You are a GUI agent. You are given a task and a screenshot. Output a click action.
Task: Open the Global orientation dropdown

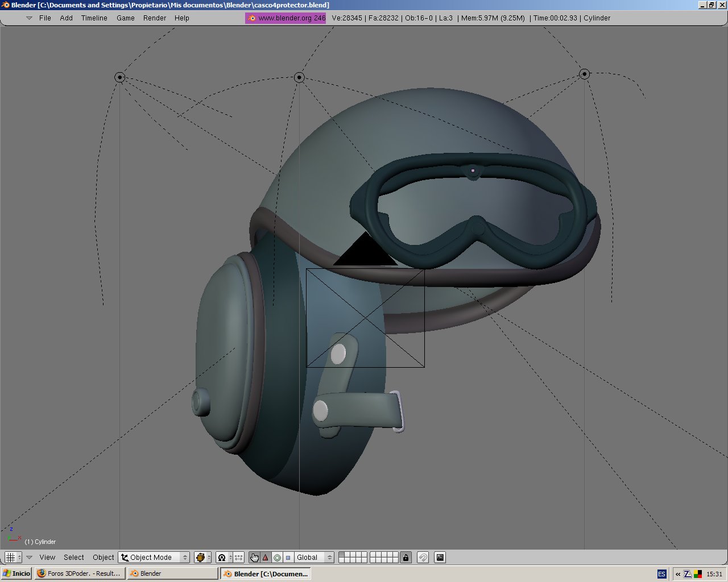click(x=314, y=558)
